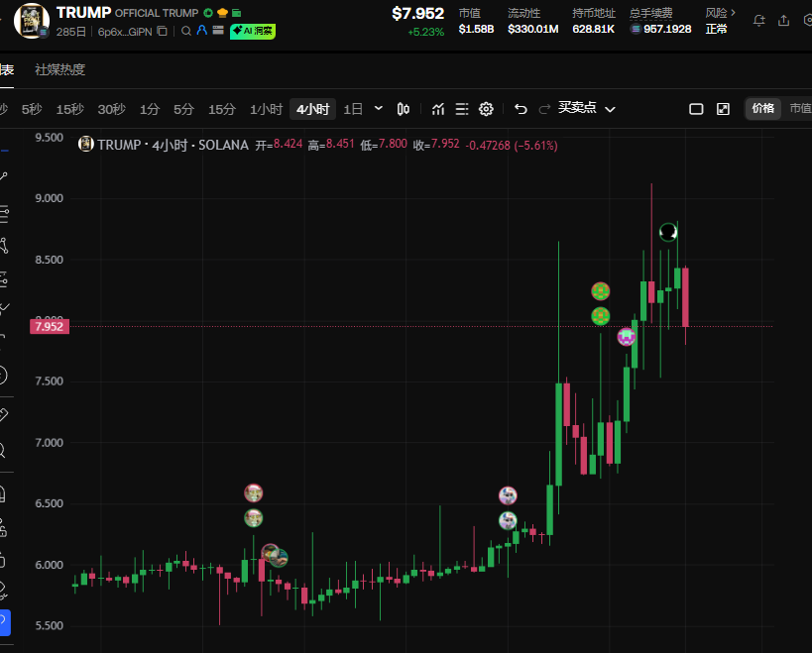Click the lower green-orange trader marker near 8.000

(600, 316)
